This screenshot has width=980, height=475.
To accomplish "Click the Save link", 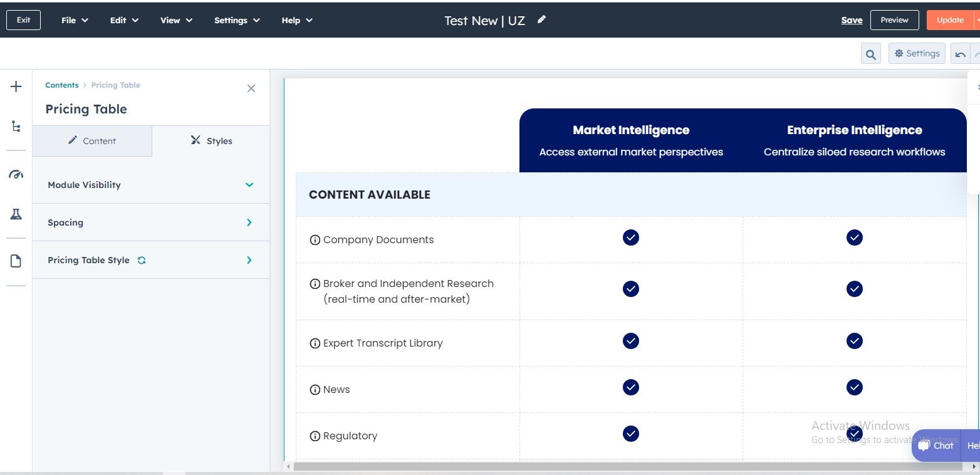I will coord(852,20).
